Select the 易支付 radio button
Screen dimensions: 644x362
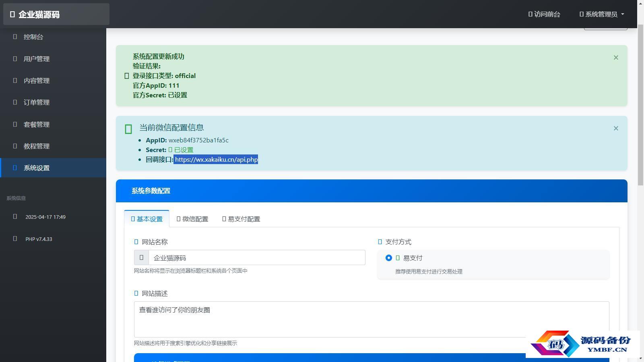[x=388, y=258]
